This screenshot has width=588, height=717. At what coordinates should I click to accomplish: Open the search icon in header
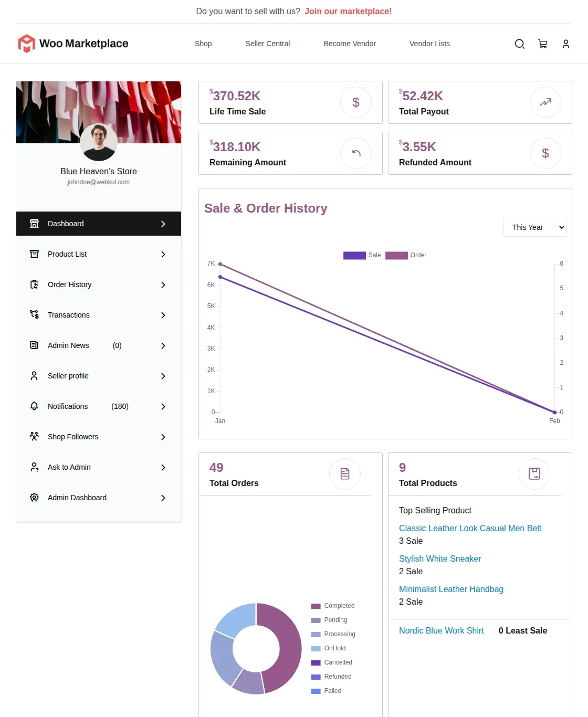tap(519, 44)
